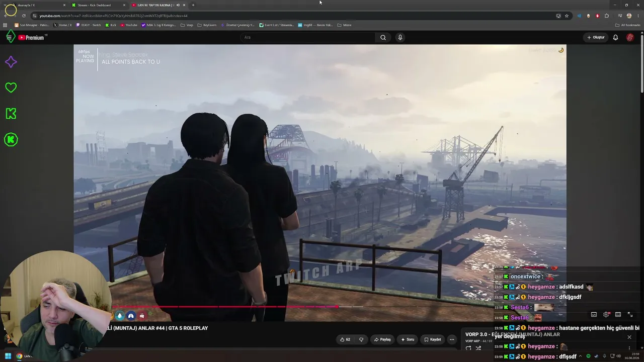Open the YouTube guide hamburger menu
The height and width of the screenshot is (362, 644).
coord(9,37)
